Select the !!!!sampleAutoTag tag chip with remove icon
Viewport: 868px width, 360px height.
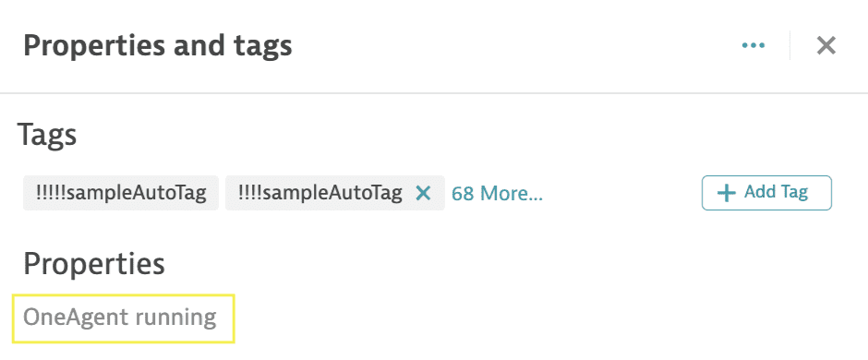tap(335, 193)
